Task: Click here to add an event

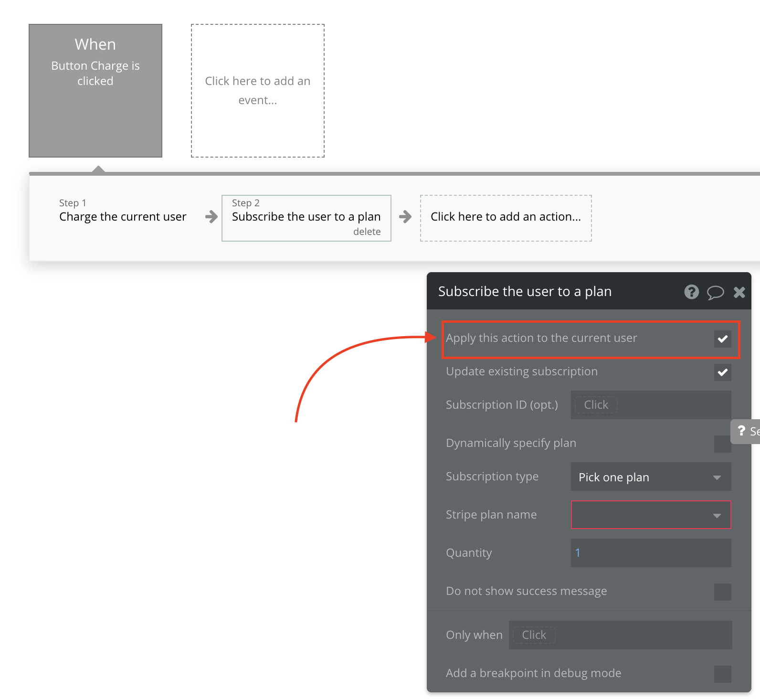Action: 258,91
